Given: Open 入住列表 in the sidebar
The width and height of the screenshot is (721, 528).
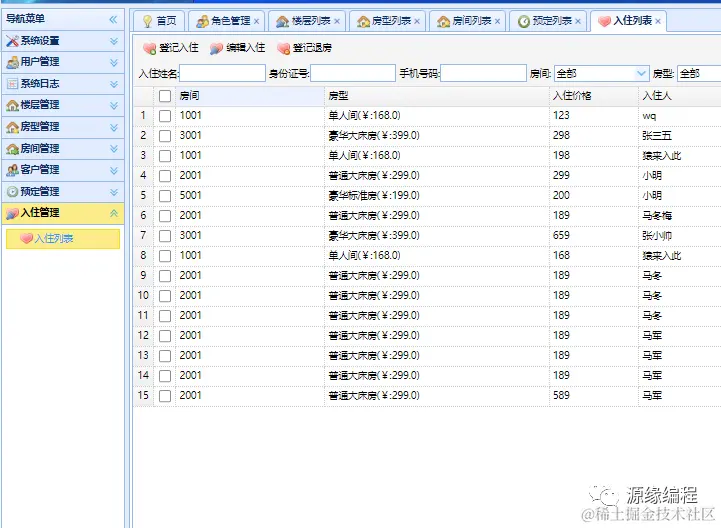Looking at the screenshot, I should pos(63,239).
